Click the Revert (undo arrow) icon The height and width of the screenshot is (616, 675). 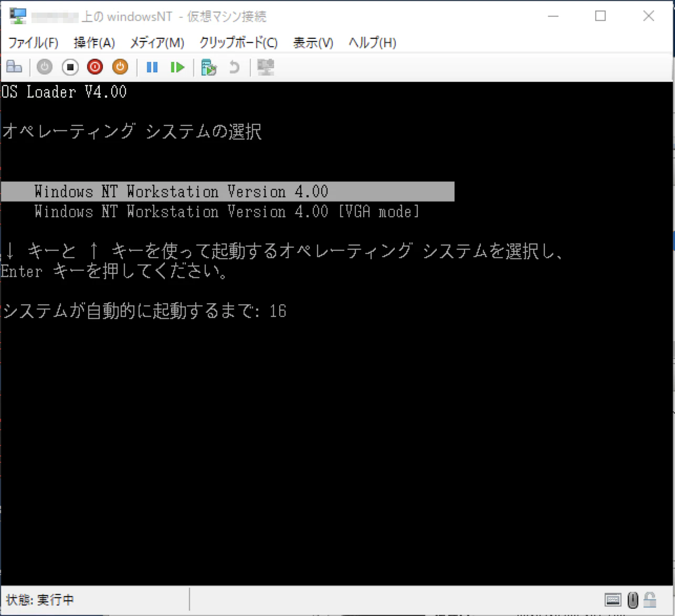(234, 67)
